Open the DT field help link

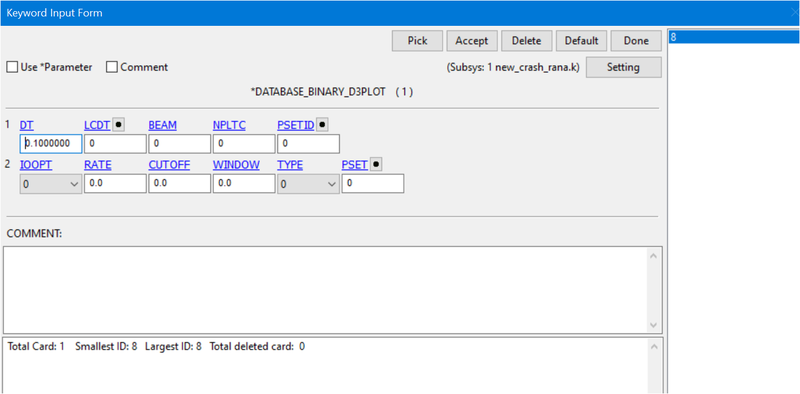27,125
